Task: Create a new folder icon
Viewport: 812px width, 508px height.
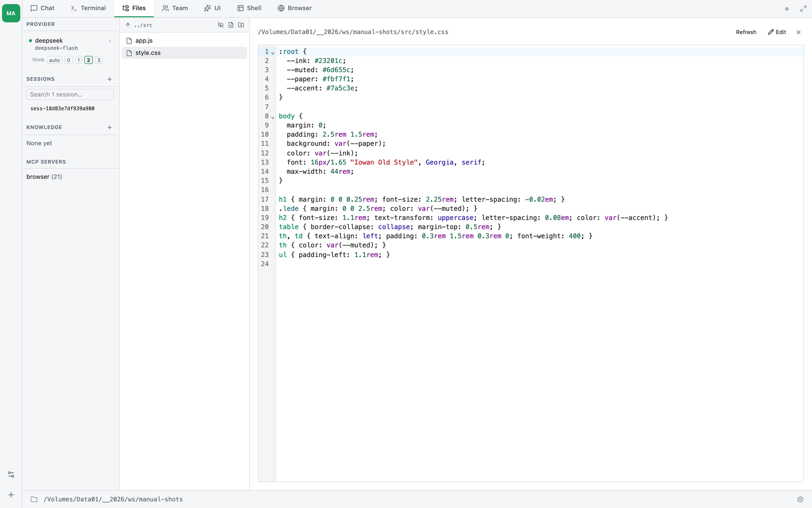Action: click(x=241, y=25)
